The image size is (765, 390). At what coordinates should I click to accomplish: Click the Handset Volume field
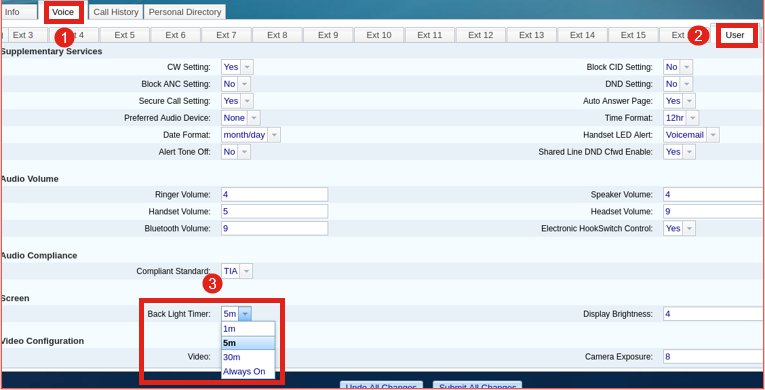pyautogui.click(x=274, y=211)
